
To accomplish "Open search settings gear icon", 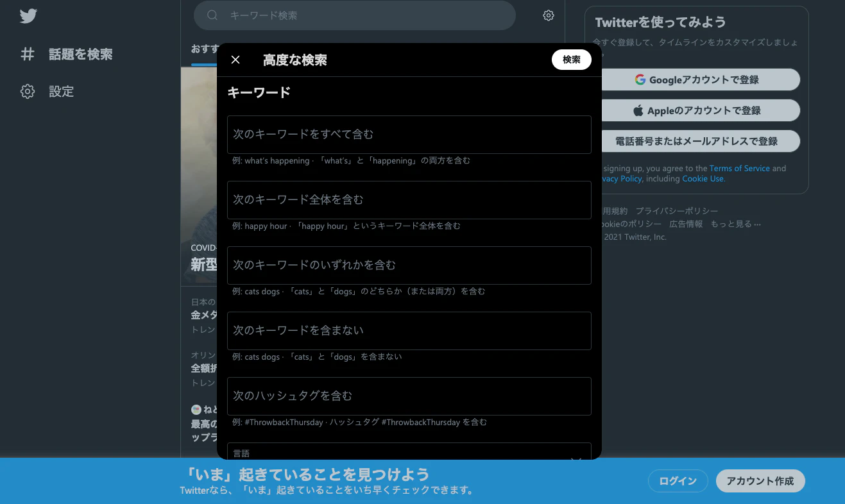I will coord(549,15).
